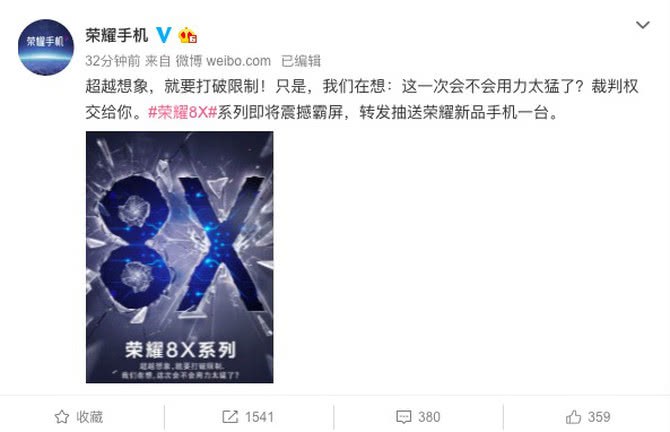Expand the post options chevron menu

coord(643,25)
